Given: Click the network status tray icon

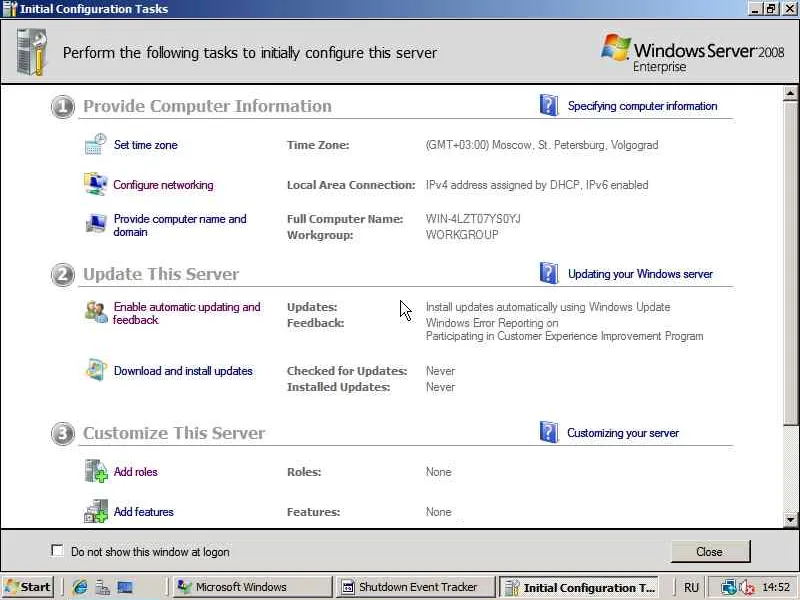Looking at the screenshot, I should coord(730,588).
